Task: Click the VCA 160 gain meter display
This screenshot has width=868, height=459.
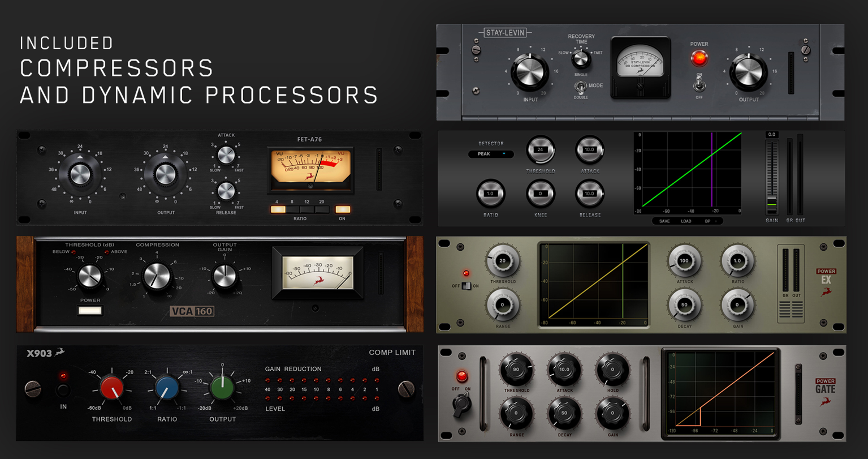Action: (317, 272)
